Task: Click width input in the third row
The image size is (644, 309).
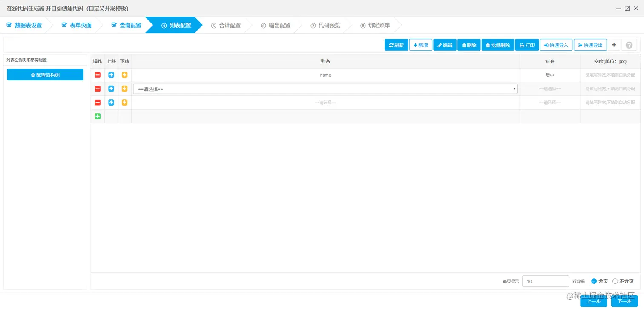Action: point(610,102)
